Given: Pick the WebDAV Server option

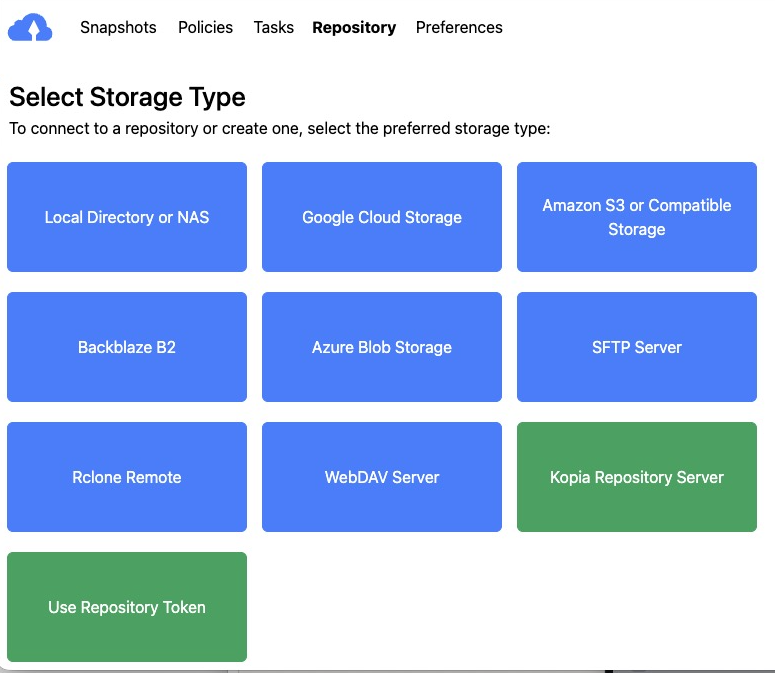Looking at the screenshot, I should 382,477.
